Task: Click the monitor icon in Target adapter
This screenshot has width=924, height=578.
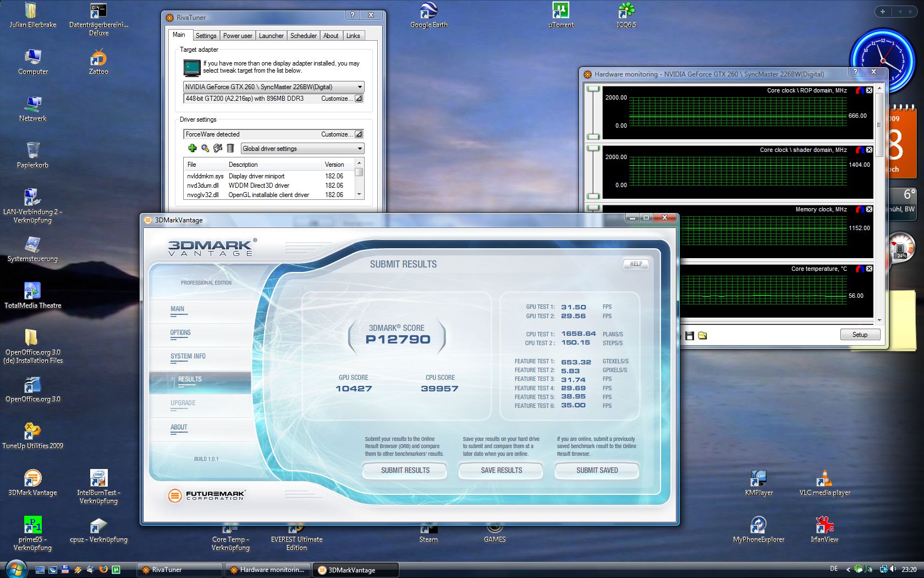Action: click(192, 67)
